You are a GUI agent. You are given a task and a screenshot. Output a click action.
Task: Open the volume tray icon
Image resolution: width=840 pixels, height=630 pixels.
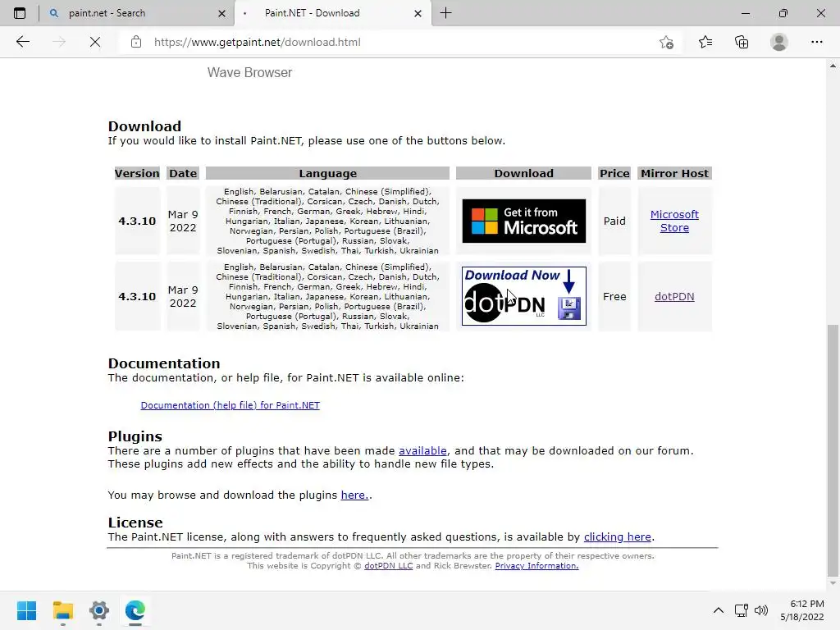tap(760, 610)
